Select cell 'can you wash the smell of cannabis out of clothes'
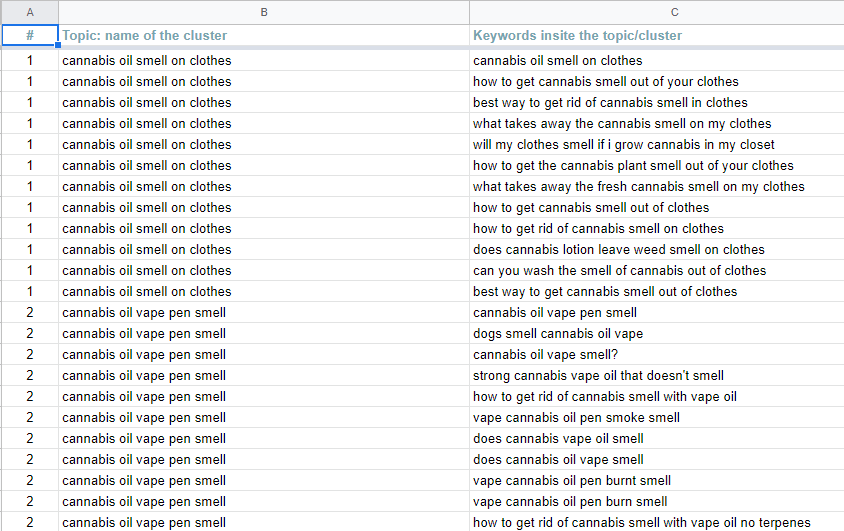 pyautogui.click(x=657, y=270)
